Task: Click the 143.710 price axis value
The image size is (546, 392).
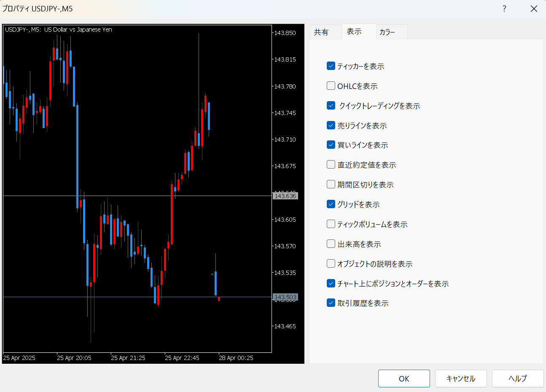Action: 285,140
